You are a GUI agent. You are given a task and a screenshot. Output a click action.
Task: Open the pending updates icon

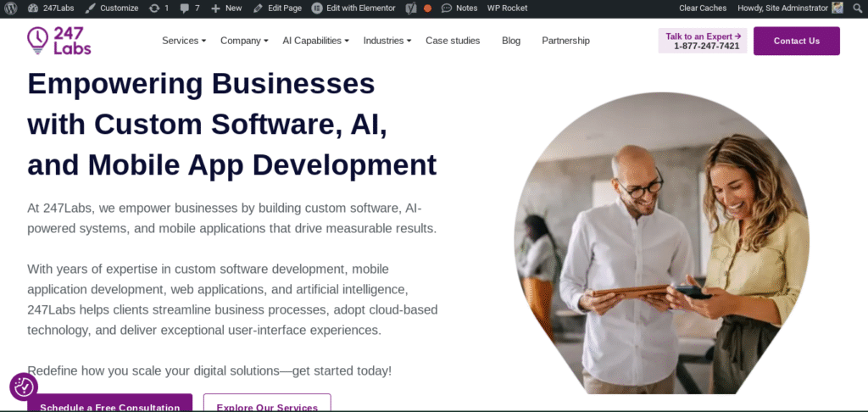coord(153,8)
